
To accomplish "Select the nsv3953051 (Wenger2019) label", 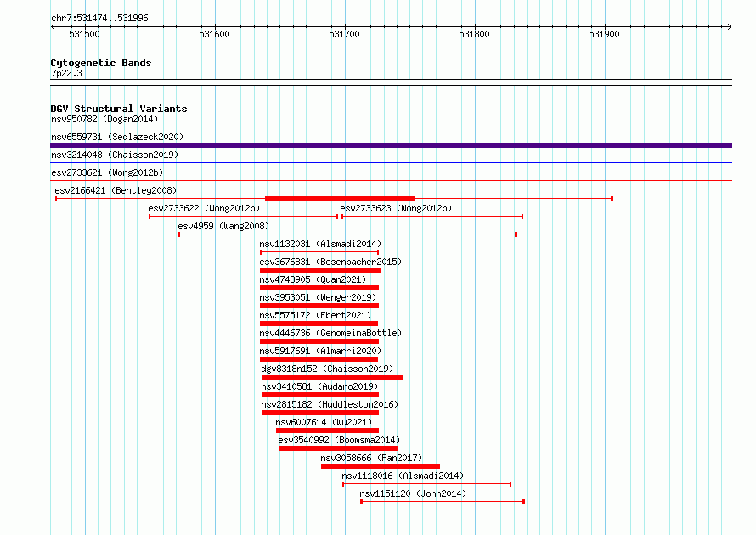I will point(318,297).
